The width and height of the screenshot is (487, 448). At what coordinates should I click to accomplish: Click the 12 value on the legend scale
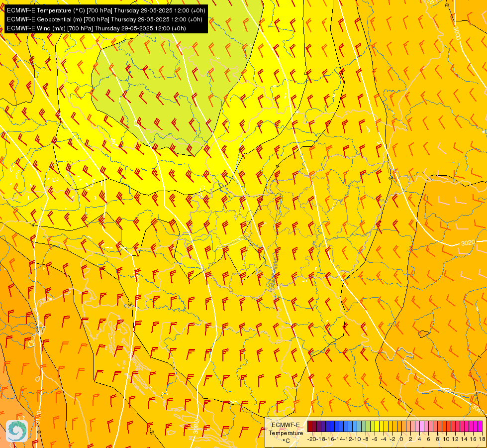click(x=455, y=439)
